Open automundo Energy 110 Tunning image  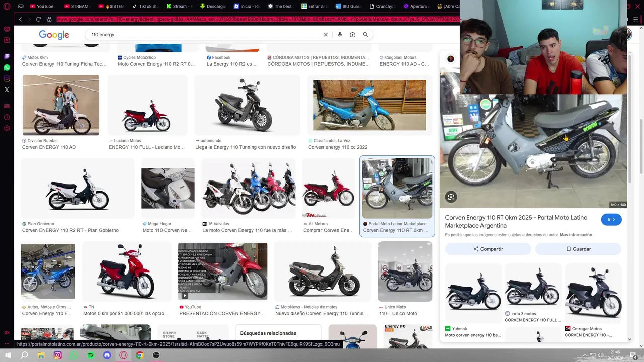(247, 105)
